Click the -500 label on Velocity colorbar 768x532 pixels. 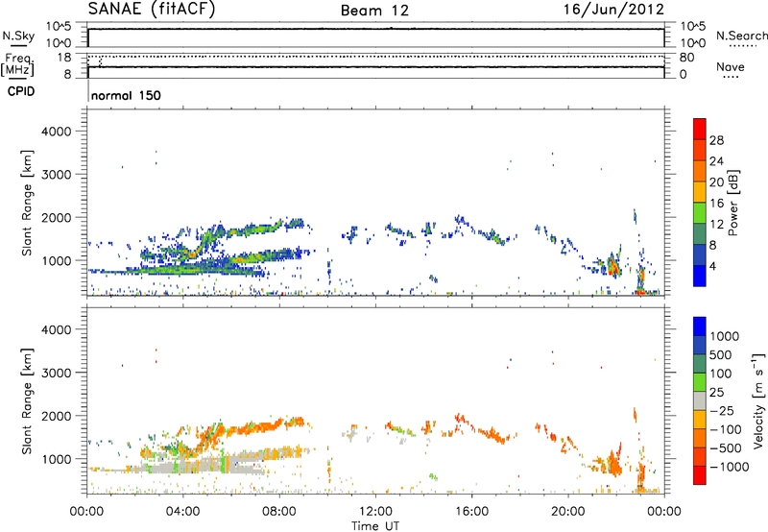coord(727,447)
